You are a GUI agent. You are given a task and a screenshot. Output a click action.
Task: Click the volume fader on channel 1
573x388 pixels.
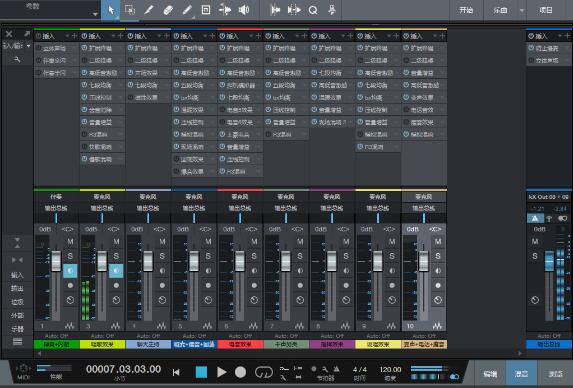coord(56,261)
